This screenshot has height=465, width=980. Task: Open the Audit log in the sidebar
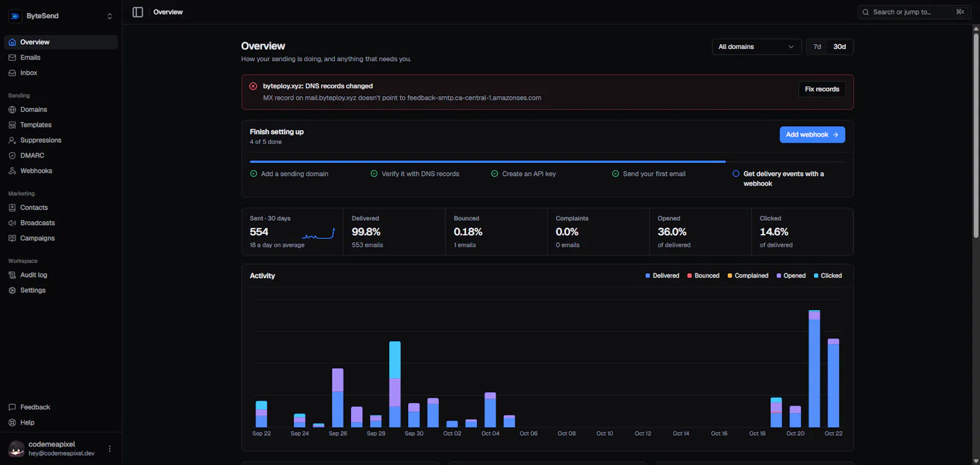[x=61, y=275]
